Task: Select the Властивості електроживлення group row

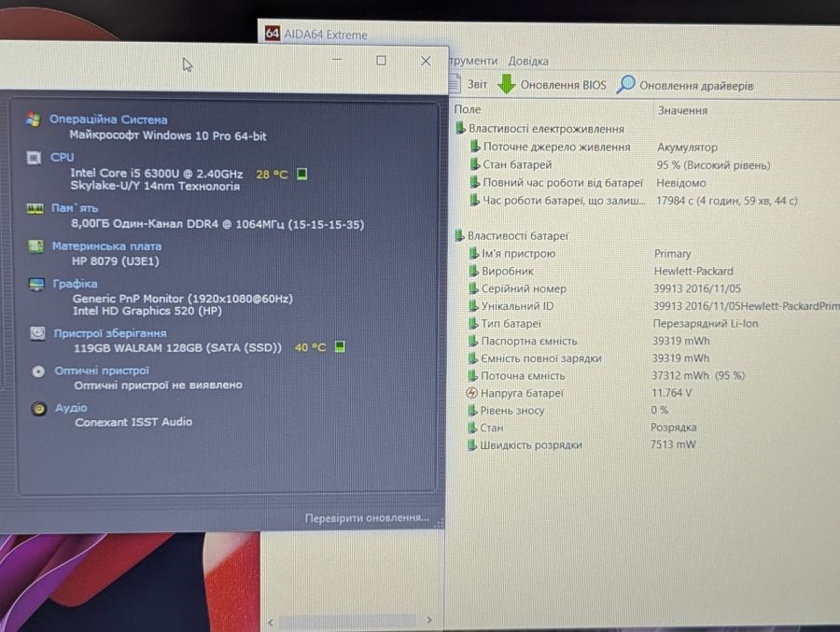Action: point(539,129)
